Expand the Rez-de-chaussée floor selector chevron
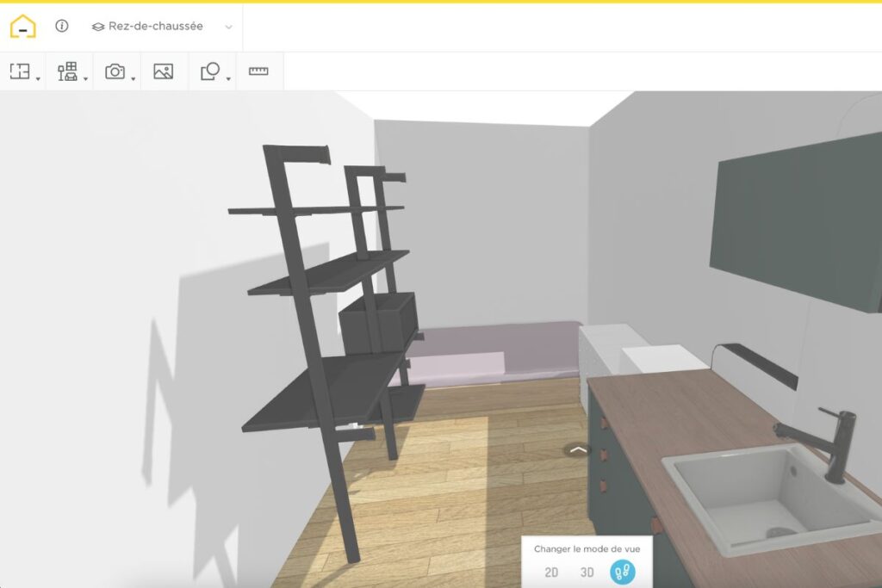Image resolution: width=882 pixels, height=588 pixels. [x=228, y=27]
